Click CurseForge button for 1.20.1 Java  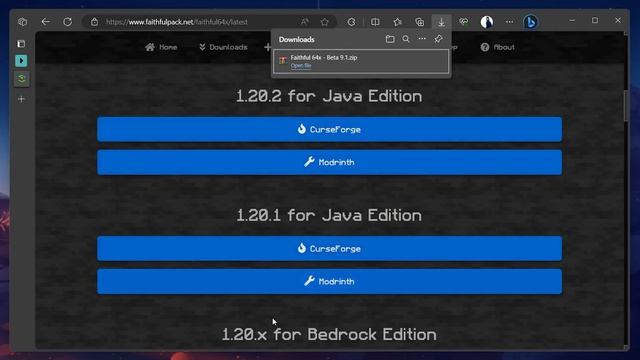click(x=329, y=249)
